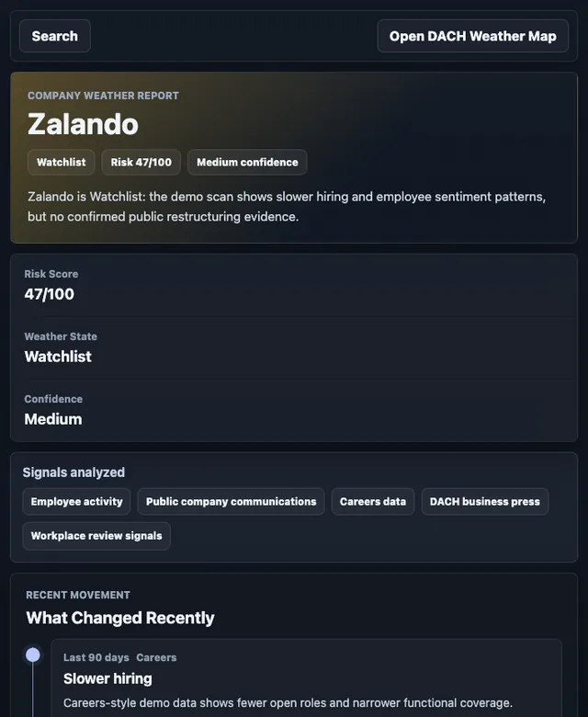Screen dimensions: 588x717
Task: Select the Employee activity signal chip
Action: pyautogui.click(x=77, y=502)
